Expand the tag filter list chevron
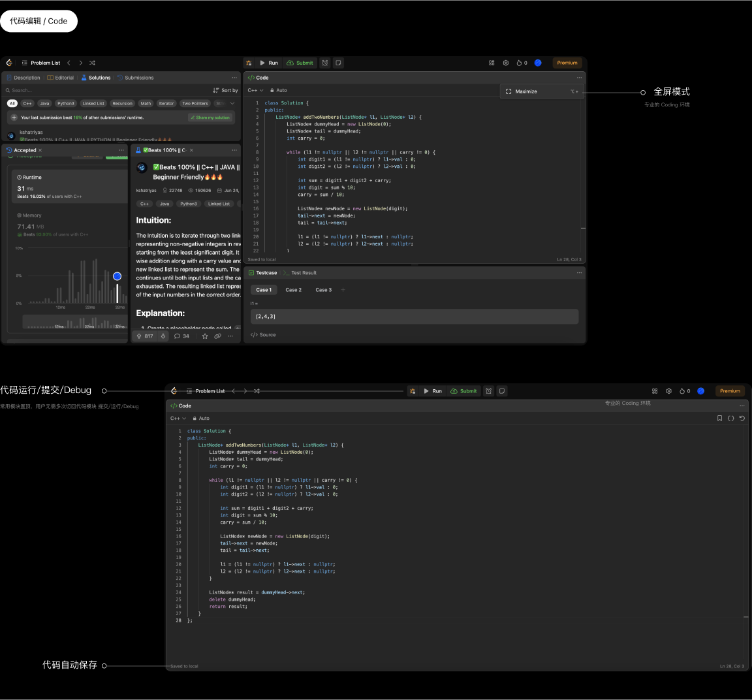This screenshot has height=700, width=752. (x=232, y=103)
